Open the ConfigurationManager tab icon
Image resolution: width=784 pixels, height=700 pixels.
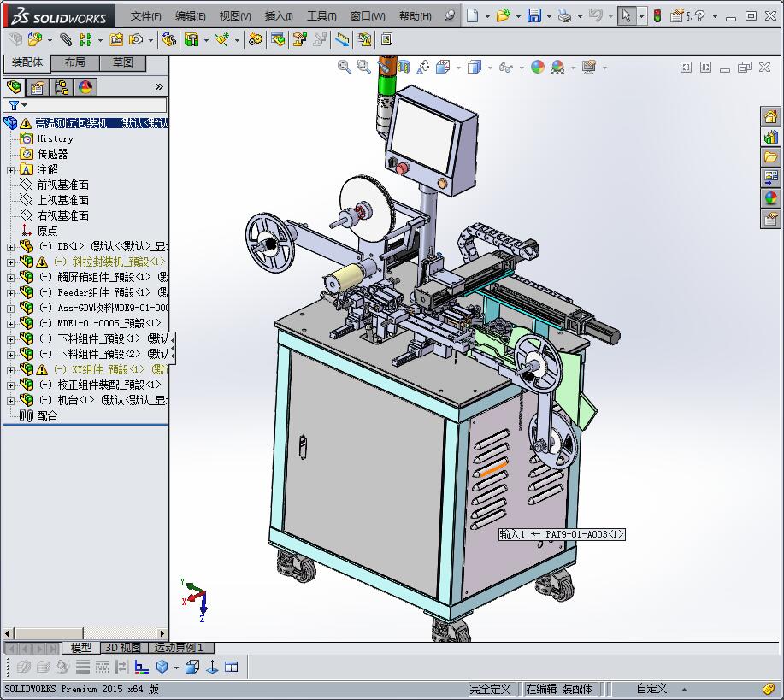click(x=62, y=87)
